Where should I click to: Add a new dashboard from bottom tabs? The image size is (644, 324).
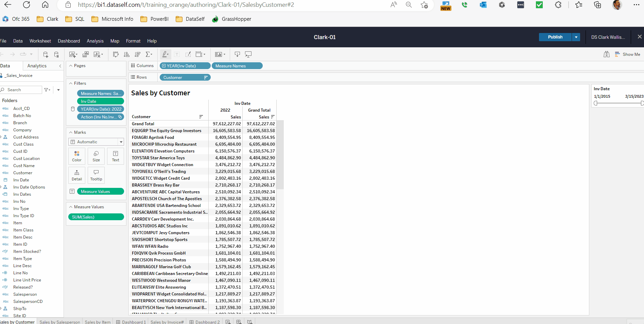239,322
